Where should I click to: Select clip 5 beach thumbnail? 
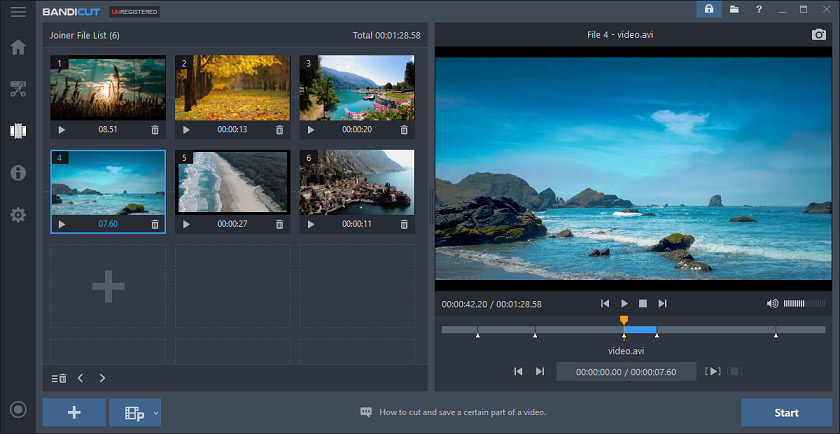pos(232,182)
